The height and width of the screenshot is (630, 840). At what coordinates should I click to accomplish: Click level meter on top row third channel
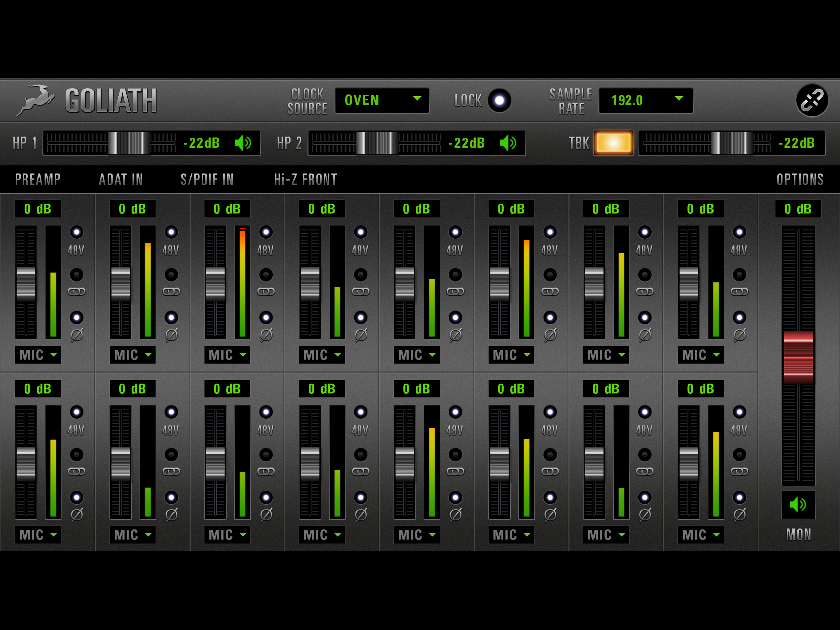242,282
